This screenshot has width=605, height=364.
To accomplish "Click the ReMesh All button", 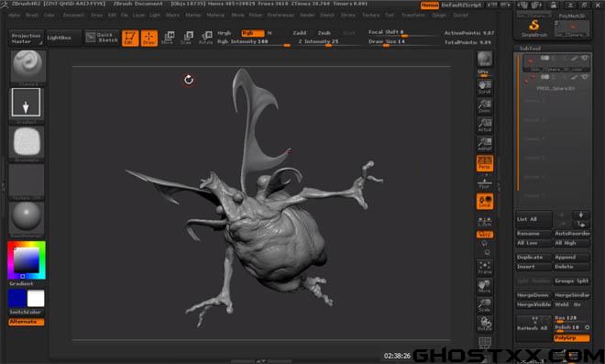I will pyautogui.click(x=534, y=327).
